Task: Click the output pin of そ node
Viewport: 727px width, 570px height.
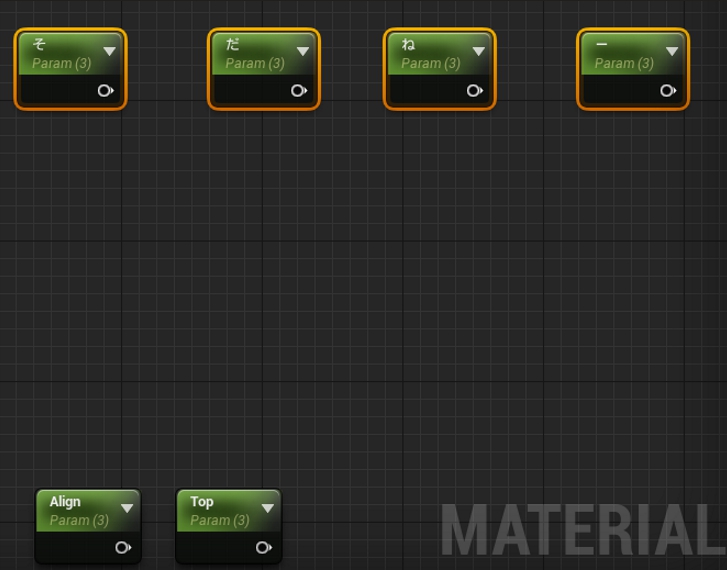Action: [x=106, y=90]
